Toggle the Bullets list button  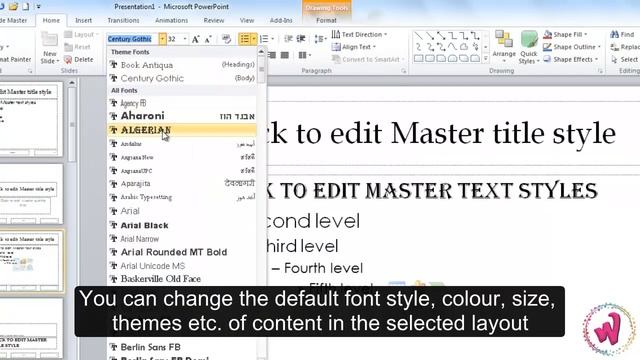[245, 39]
